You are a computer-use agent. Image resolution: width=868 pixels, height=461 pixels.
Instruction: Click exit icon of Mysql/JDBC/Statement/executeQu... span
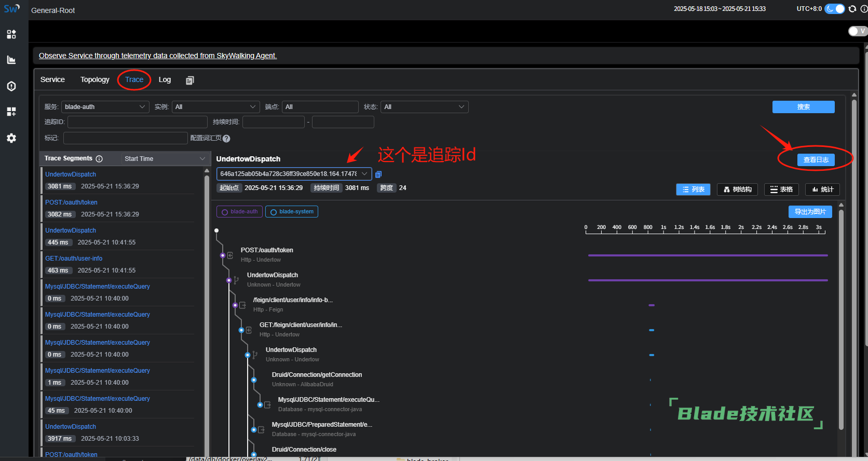[267, 405]
